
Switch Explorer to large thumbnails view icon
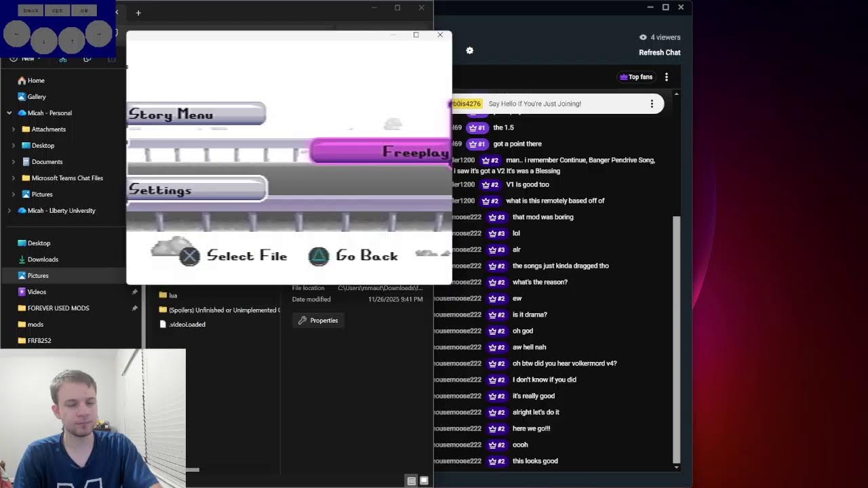(424, 481)
